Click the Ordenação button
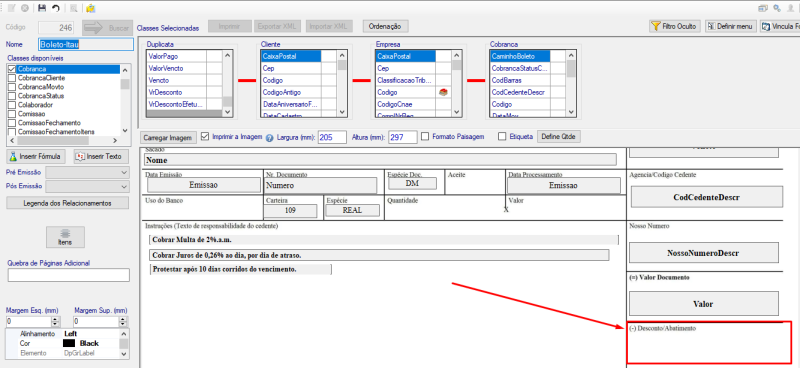Screen dimensions: 800x368 tap(385, 27)
